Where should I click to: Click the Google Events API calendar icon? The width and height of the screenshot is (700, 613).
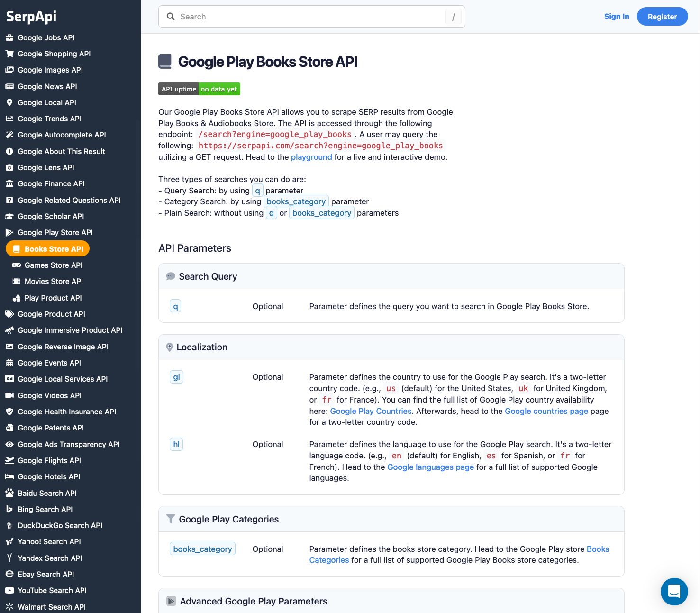point(9,363)
